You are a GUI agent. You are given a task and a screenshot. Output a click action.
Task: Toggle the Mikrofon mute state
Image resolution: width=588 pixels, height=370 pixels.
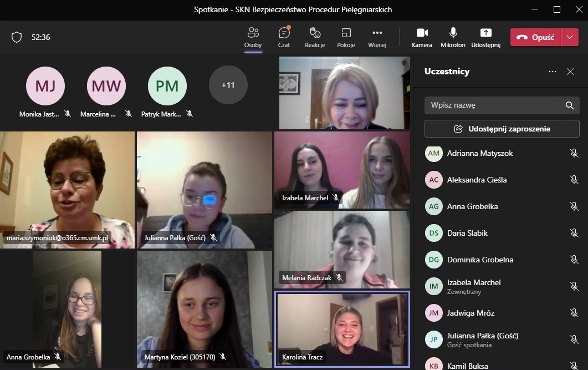pos(453,37)
